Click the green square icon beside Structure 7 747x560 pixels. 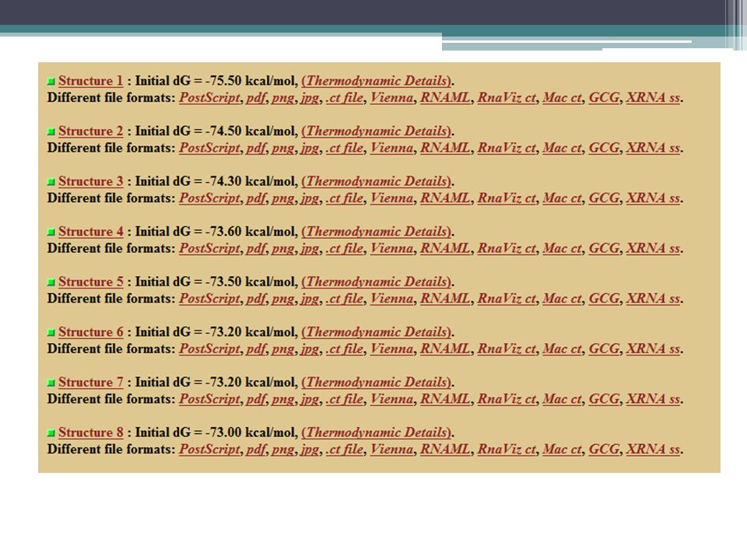coord(51,383)
